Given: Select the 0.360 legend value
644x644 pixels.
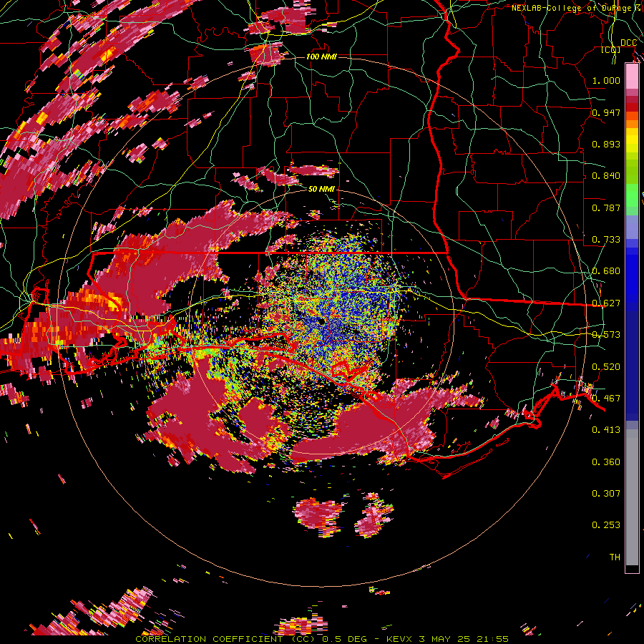Looking at the screenshot, I should [x=606, y=462].
